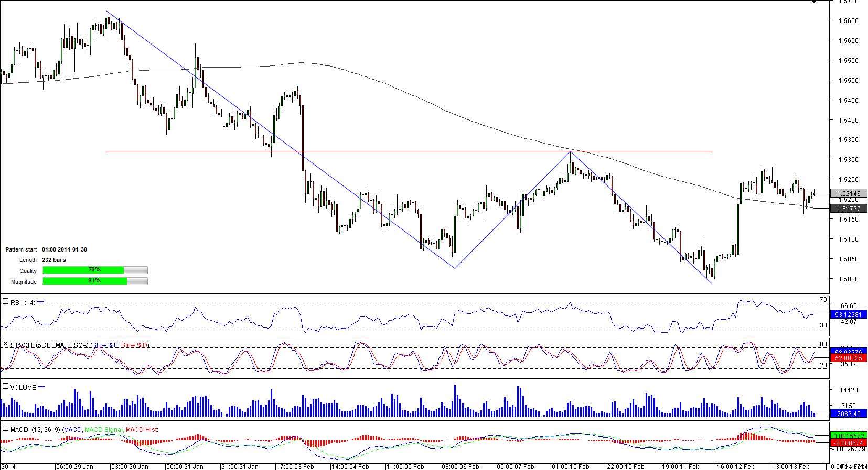Select the Slow %D legend label
The height and width of the screenshot is (470, 868).
(134, 345)
